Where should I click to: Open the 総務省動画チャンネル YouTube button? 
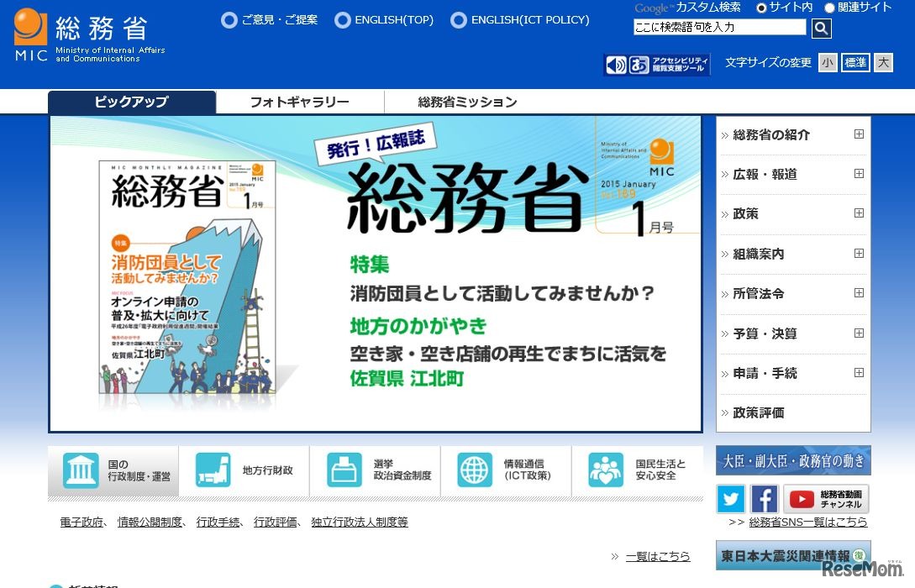point(826,499)
